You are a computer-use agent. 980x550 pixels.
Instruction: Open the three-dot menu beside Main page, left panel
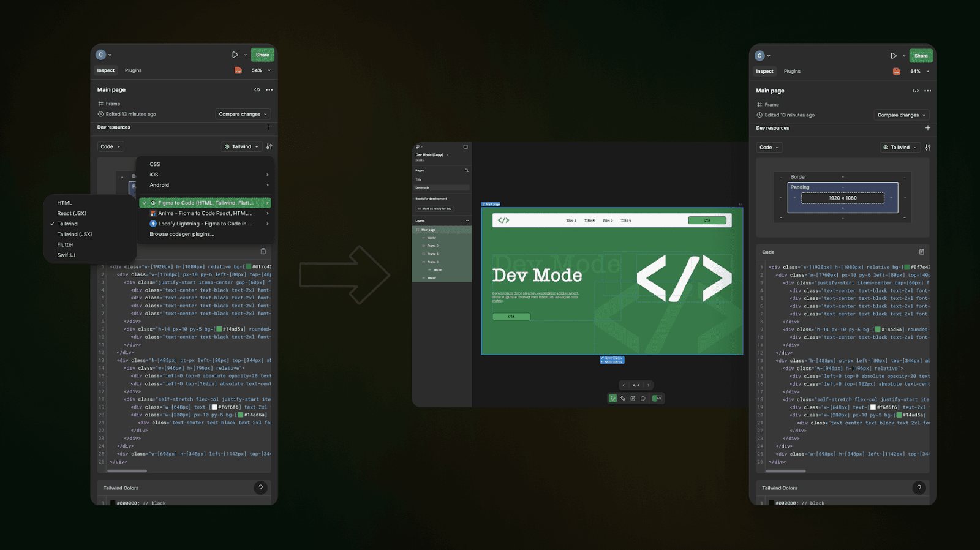click(x=269, y=90)
